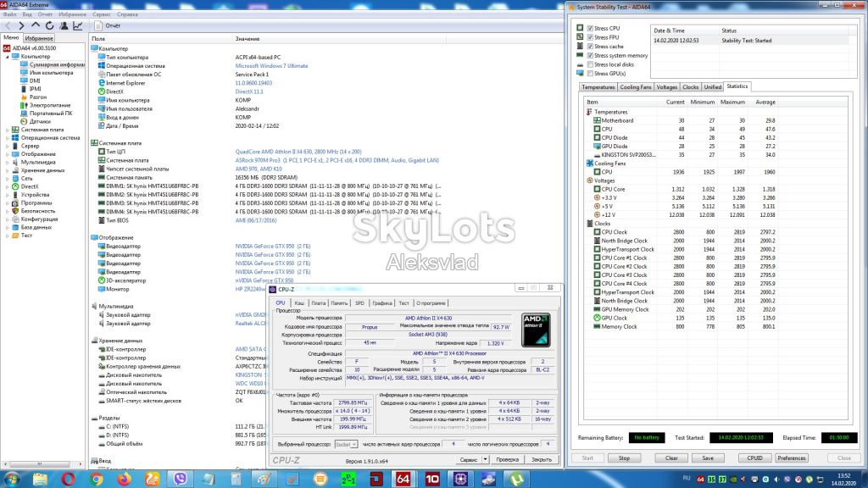The height and width of the screenshot is (488, 868).
Task: Select the DMI item in the tree
Action: click(x=34, y=80)
